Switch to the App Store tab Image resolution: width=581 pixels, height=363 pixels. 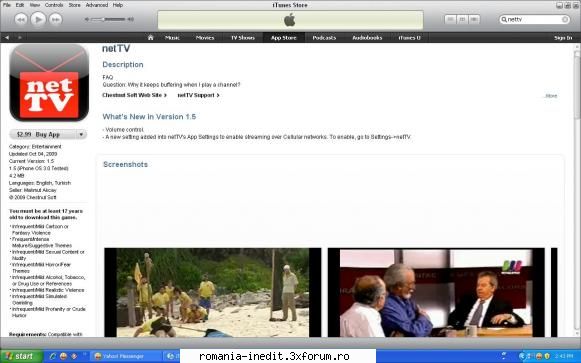tap(284, 37)
